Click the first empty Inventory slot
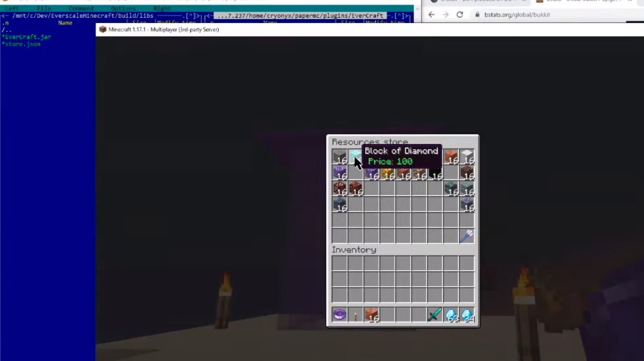This screenshot has width=644, height=361. [x=339, y=263]
